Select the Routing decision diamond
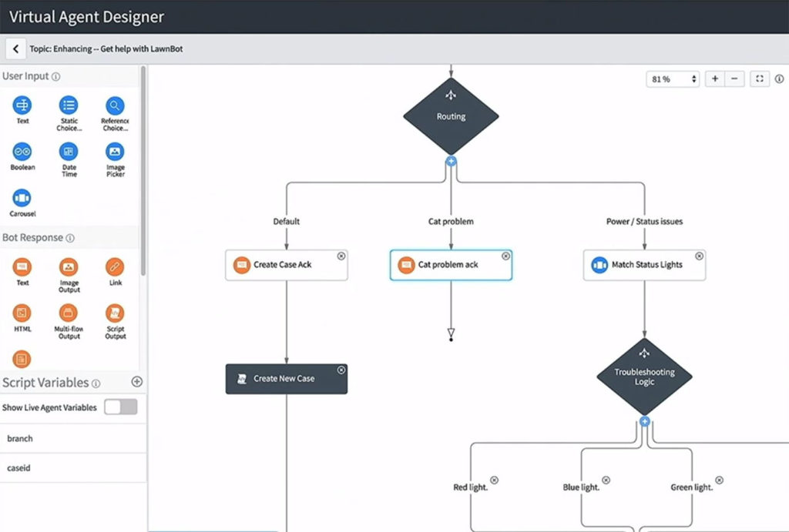 click(x=451, y=115)
